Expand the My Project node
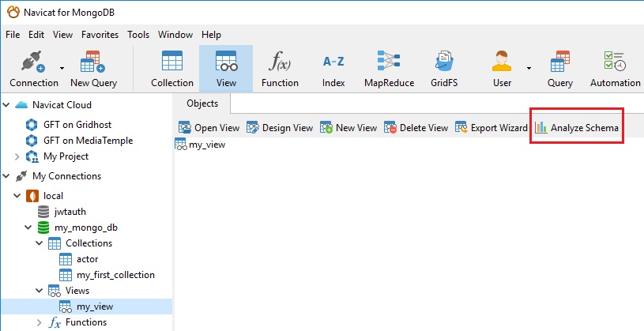 (17, 156)
